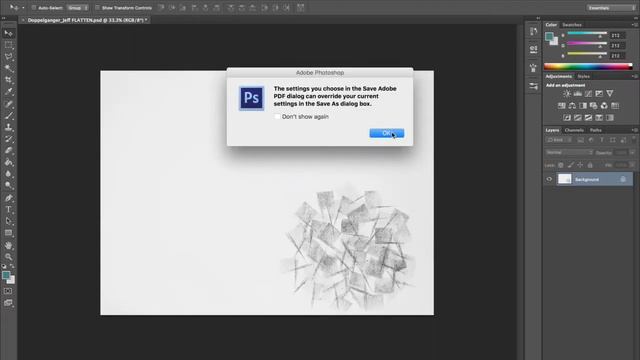This screenshot has width=640, height=360.
Task: Select the Lasso tool
Action: click(x=9, y=57)
